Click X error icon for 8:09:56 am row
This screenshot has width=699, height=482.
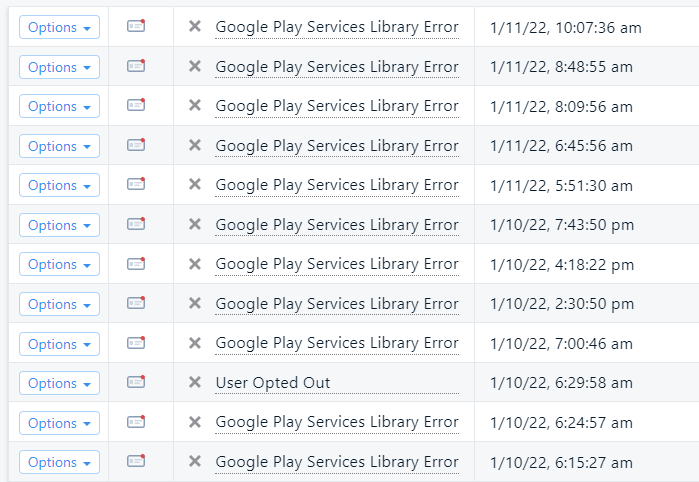pyautogui.click(x=195, y=106)
